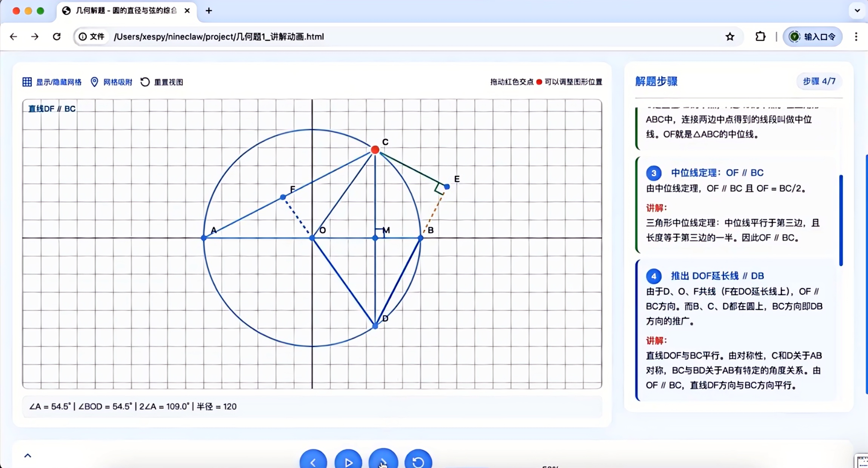
Task: Click the restart animation circular button
Action: tap(418, 461)
